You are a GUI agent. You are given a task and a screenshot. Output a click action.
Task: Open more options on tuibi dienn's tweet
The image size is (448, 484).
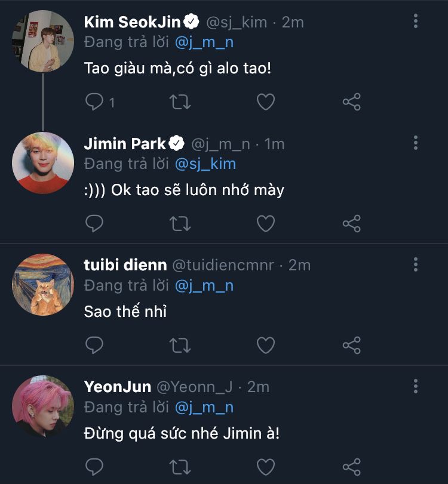pyautogui.click(x=416, y=264)
